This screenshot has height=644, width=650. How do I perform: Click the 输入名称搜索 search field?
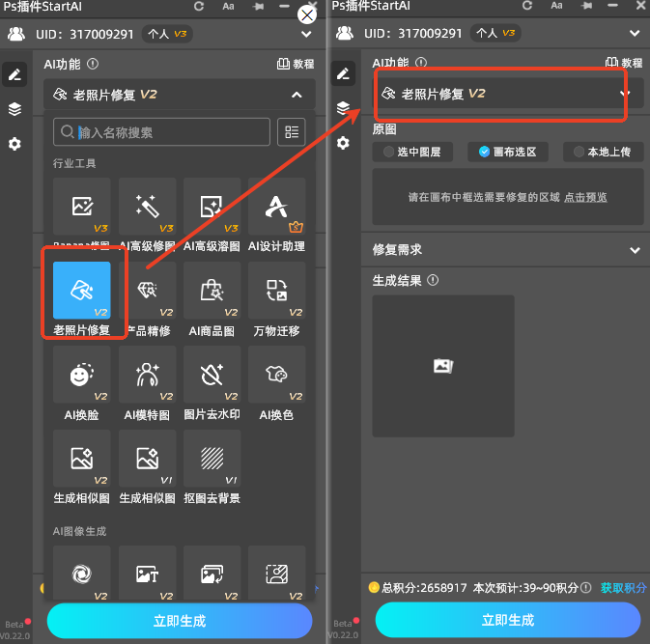pyautogui.click(x=161, y=132)
